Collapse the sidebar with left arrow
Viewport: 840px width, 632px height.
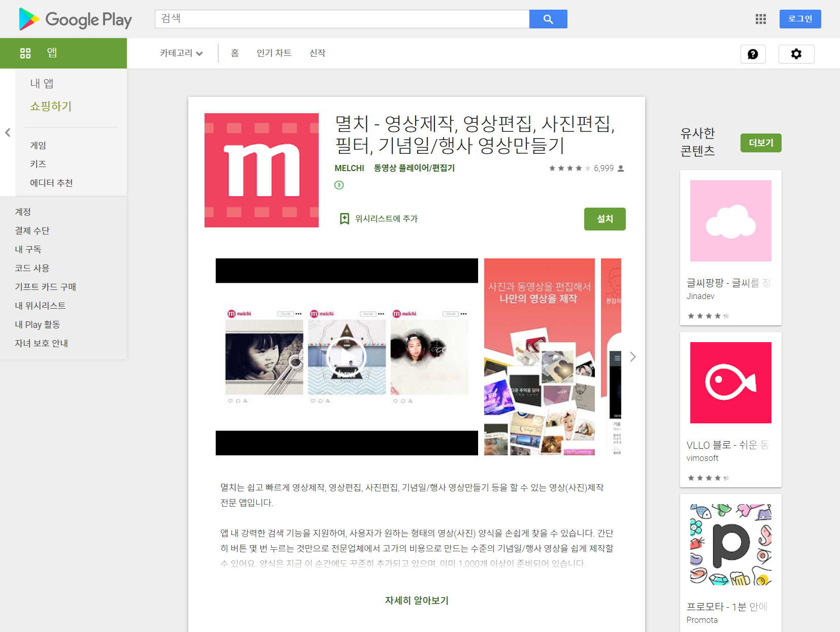coord(8,132)
